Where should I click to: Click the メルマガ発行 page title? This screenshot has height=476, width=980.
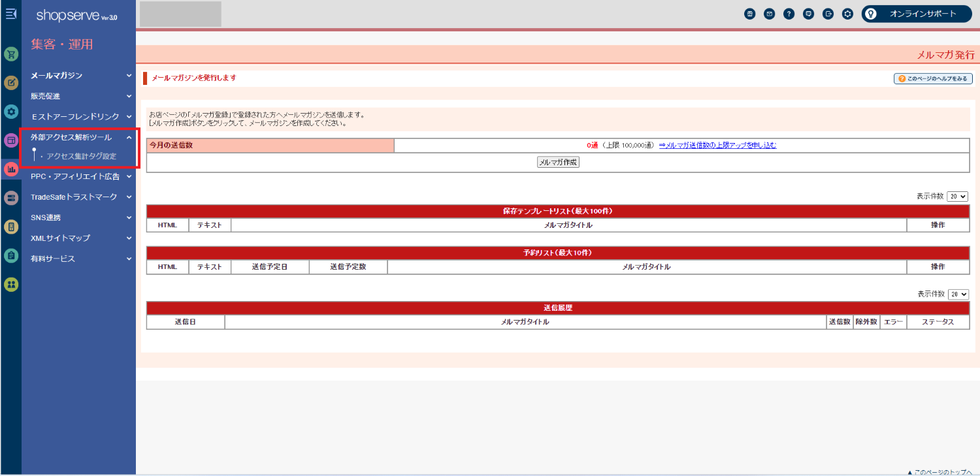pos(945,55)
